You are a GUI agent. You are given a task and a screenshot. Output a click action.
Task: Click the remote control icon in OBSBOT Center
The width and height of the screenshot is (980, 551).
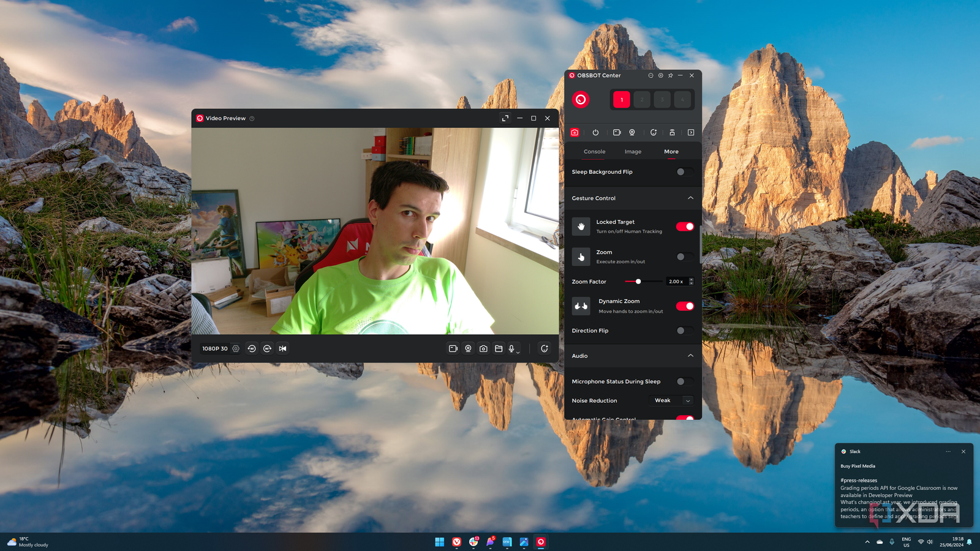(x=672, y=132)
